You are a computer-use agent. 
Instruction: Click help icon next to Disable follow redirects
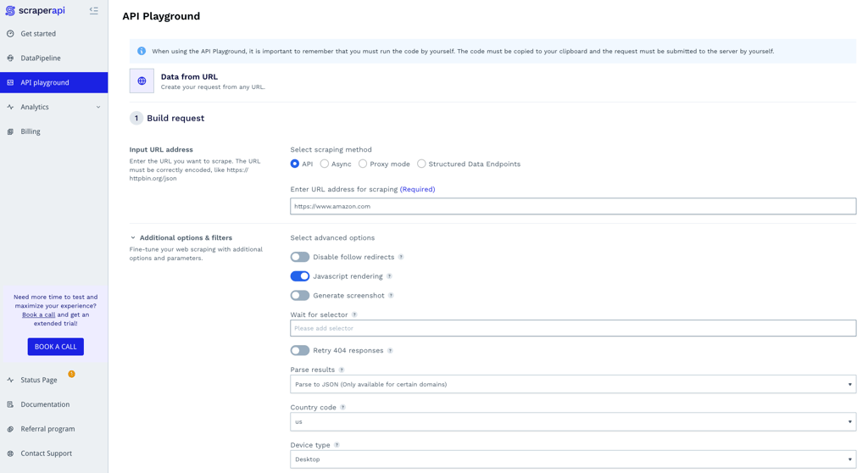[x=401, y=257]
